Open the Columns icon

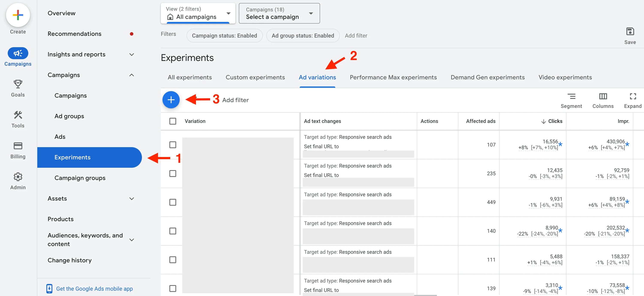point(603,96)
